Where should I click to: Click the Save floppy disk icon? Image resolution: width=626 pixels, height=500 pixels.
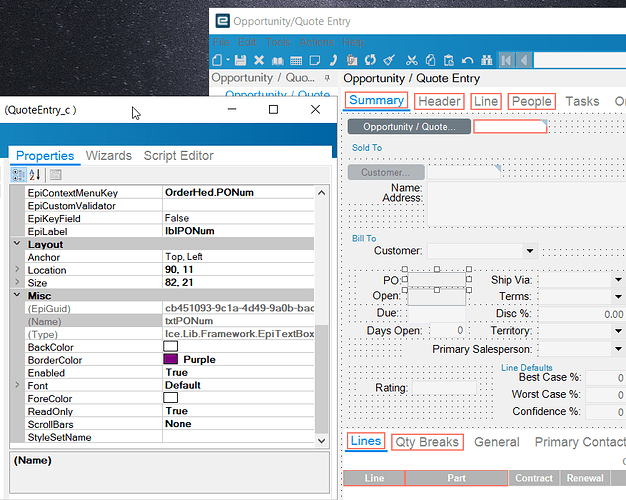(x=240, y=61)
